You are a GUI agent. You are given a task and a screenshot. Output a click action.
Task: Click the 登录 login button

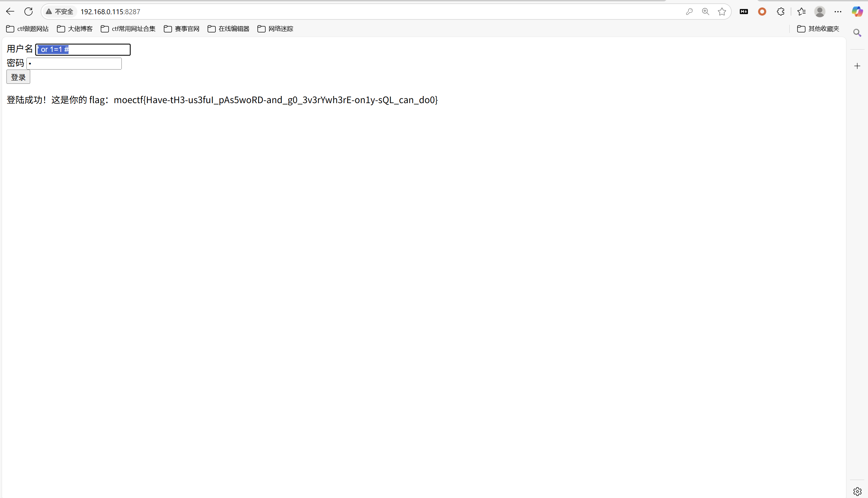click(18, 77)
